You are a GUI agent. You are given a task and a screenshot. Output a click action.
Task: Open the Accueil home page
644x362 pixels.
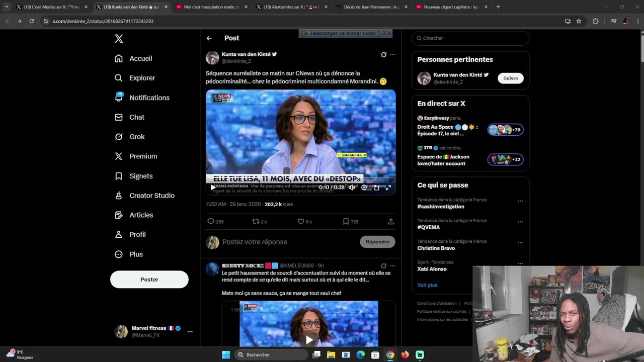(x=133, y=58)
